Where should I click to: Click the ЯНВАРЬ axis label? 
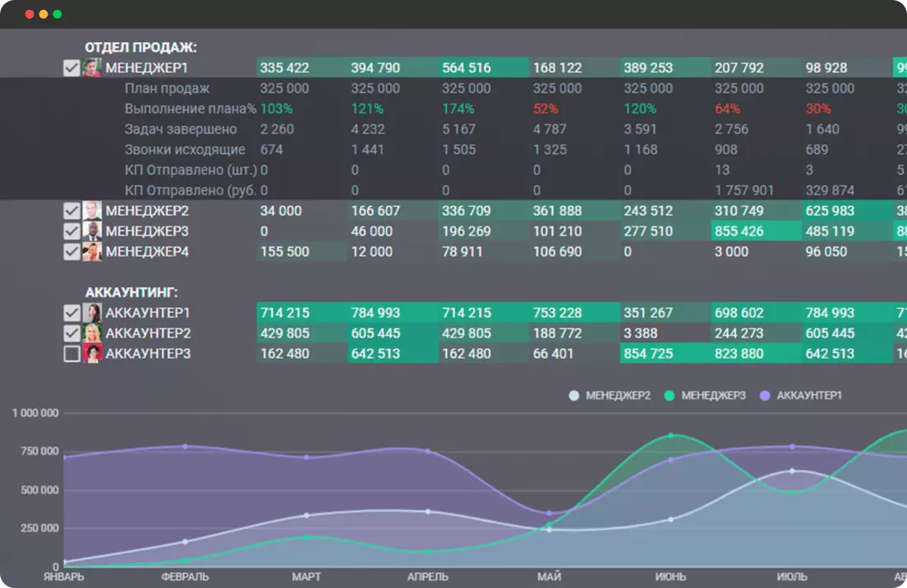tap(63, 577)
